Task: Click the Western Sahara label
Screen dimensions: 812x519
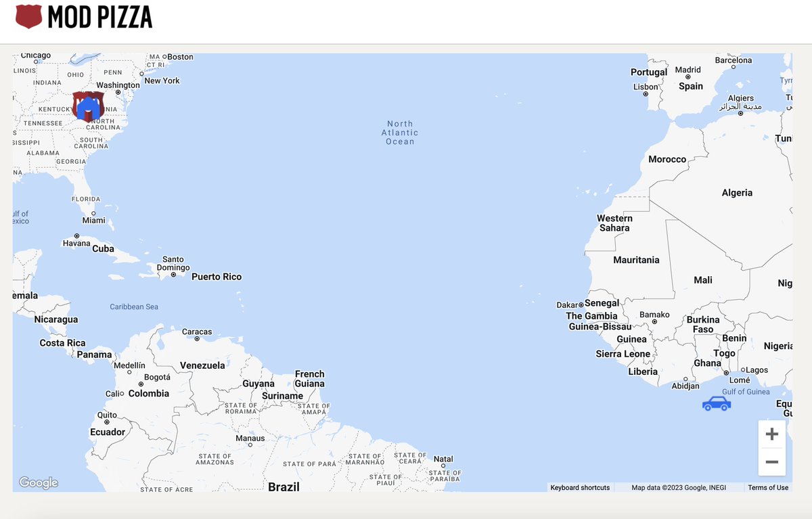Action: point(614,223)
